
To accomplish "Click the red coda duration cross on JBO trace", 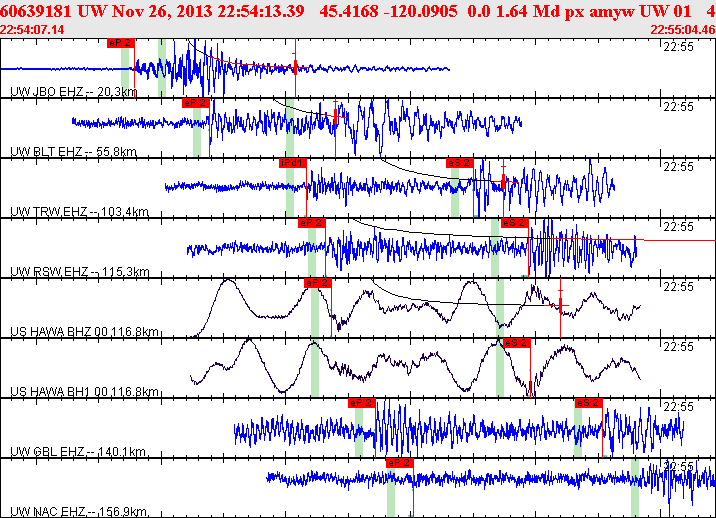I will coord(295,68).
